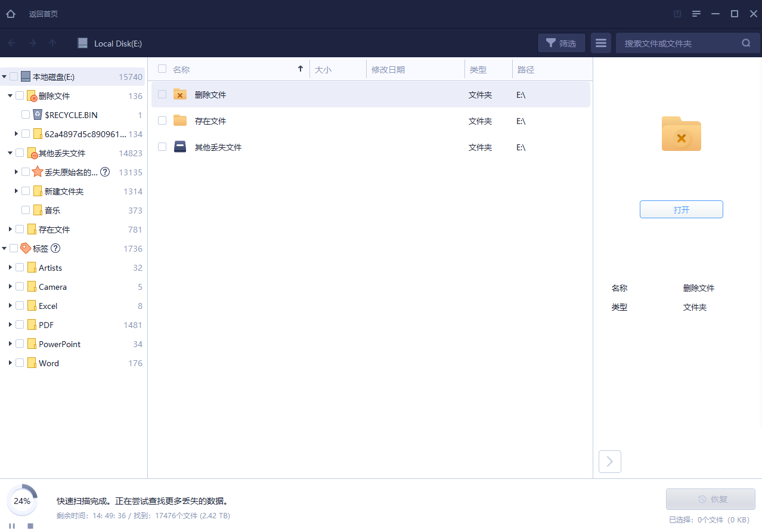
Task: Click the $RECYCLE.BIN recycle icon
Action: pos(38,115)
